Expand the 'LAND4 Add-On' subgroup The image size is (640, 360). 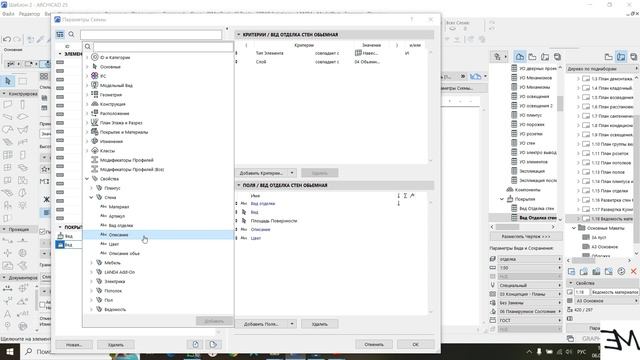[x=91, y=272]
